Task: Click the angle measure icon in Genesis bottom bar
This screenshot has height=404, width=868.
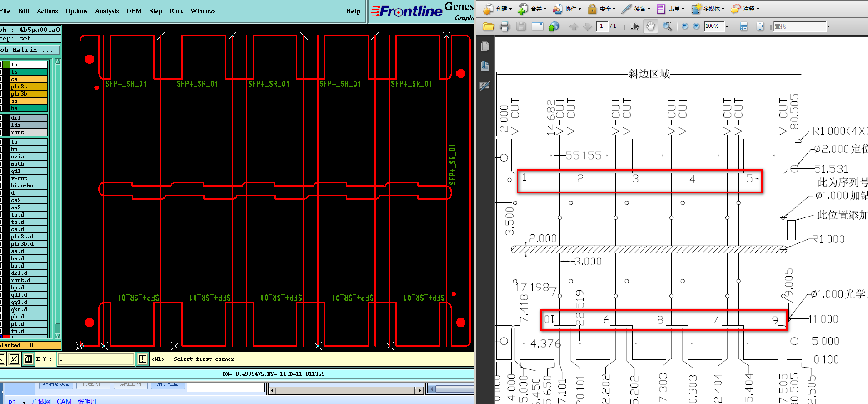Action: pyautogui.click(x=14, y=359)
